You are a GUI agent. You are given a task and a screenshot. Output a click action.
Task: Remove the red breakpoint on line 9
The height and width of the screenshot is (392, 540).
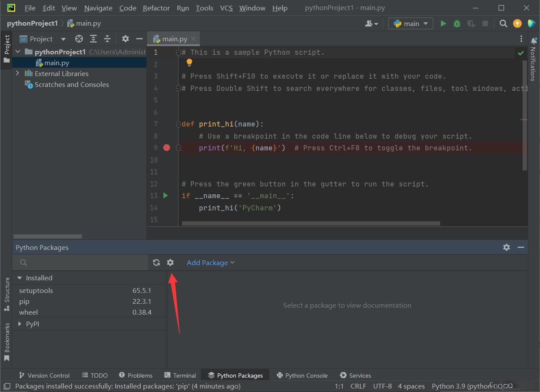click(166, 148)
